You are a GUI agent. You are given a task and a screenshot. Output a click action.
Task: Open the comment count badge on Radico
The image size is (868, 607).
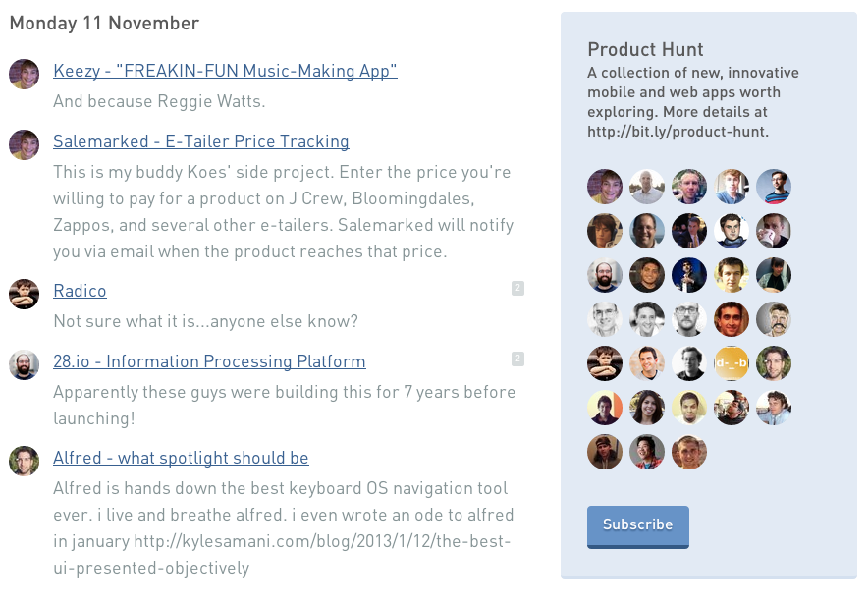(x=517, y=288)
